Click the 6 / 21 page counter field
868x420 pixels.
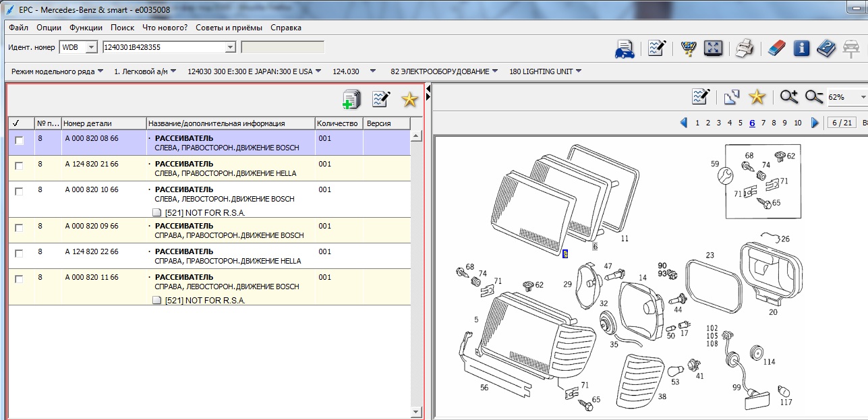pos(842,123)
